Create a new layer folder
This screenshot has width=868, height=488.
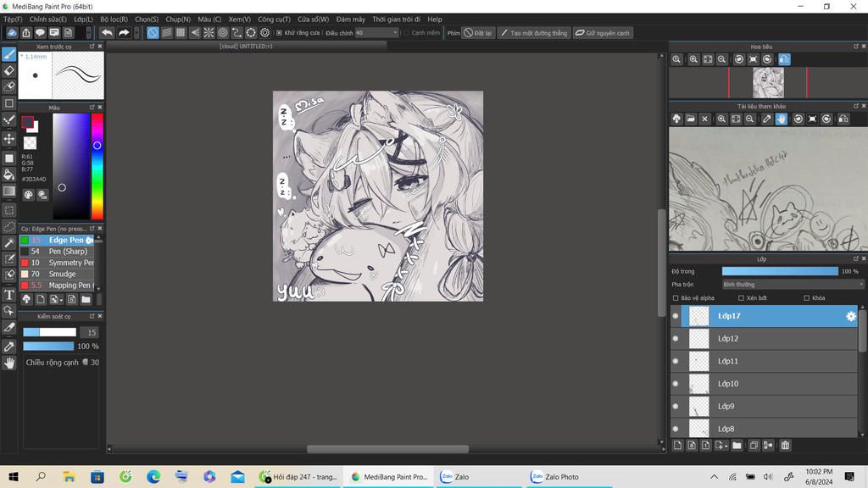point(737,446)
